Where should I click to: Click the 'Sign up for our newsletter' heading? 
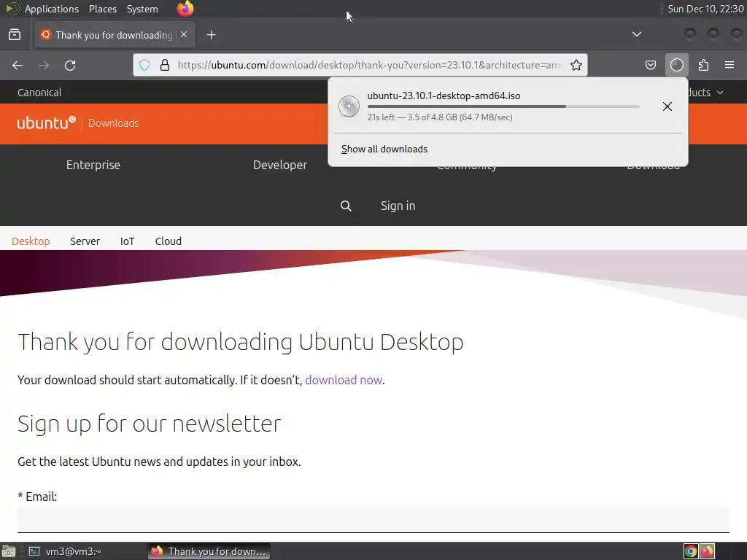[150, 424]
